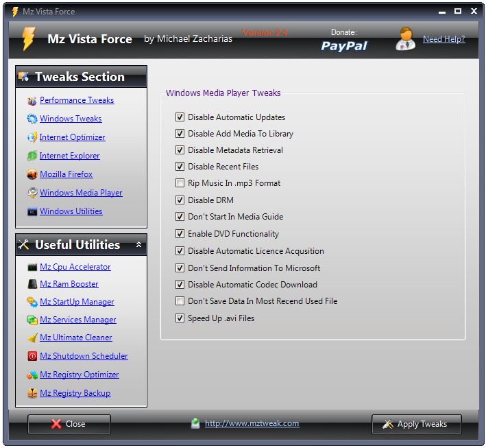
Task: Go to Internet Optimizer section
Action: (x=72, y=137)
